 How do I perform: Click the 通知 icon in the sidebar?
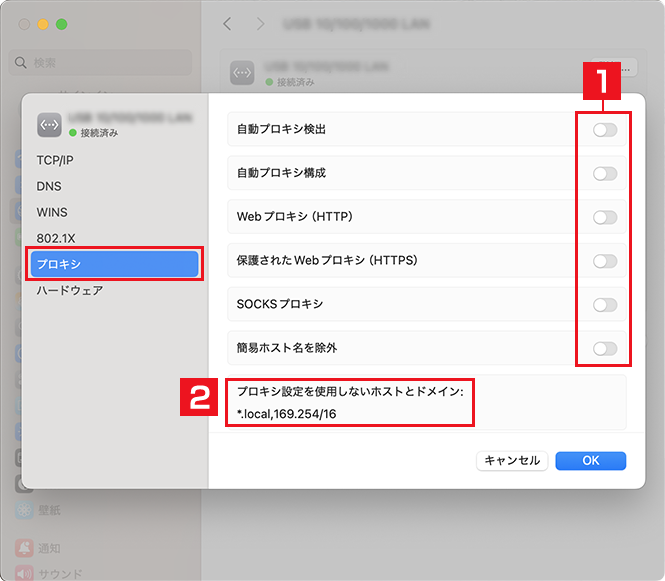click(x=21, y=548)
